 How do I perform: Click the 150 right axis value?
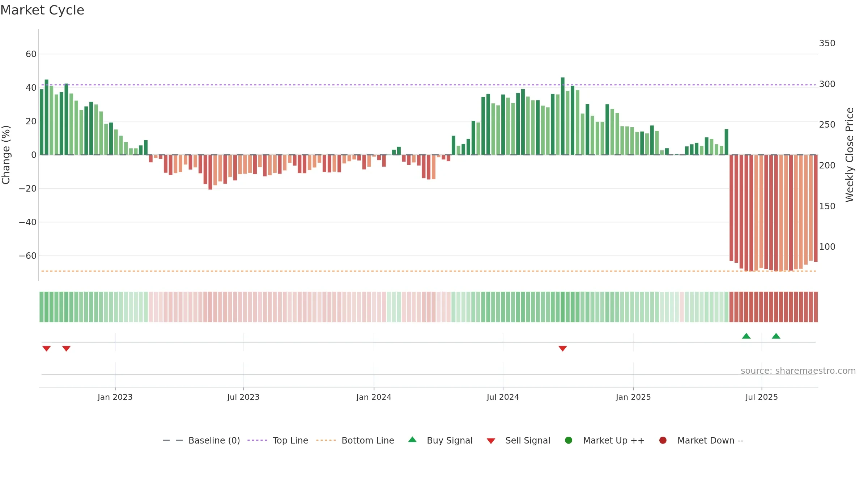coord(827,206)
